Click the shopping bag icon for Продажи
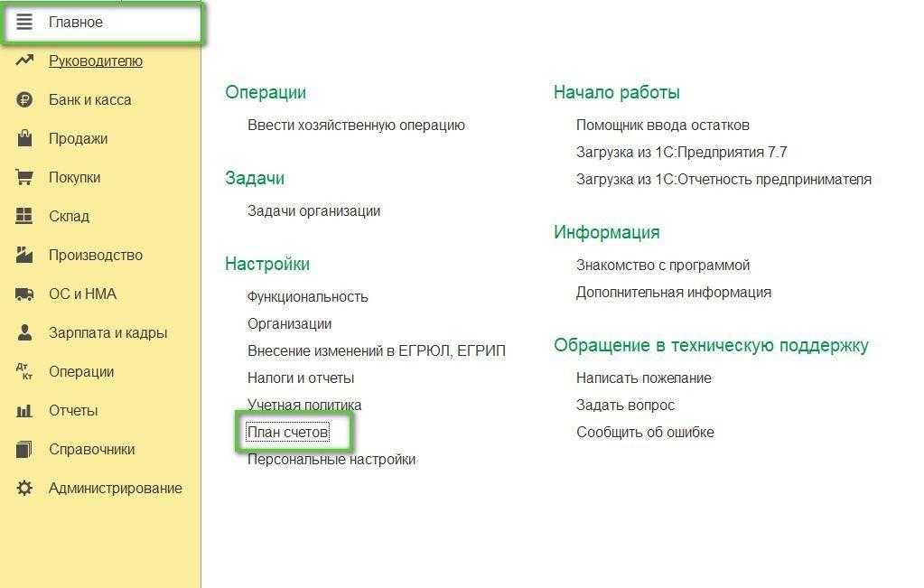This screenshot has width=924, height=588. (x=24, y=138)
